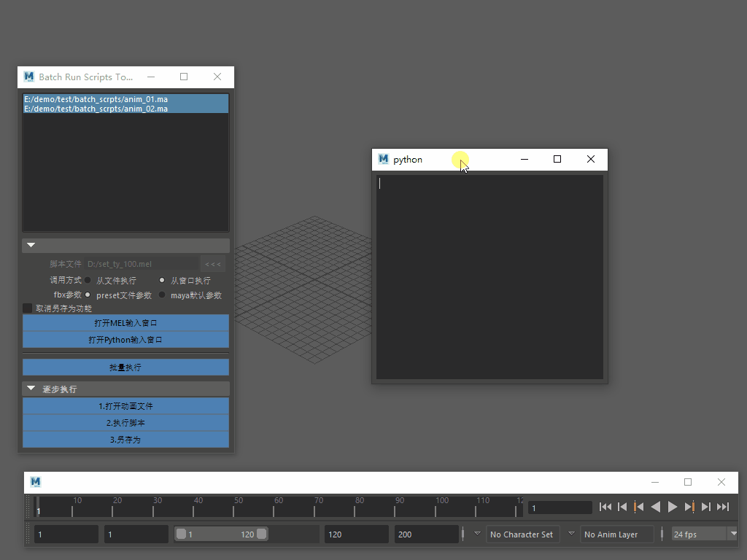
Task: Collapse the 逐步执行 section
Action: (31, 389)
